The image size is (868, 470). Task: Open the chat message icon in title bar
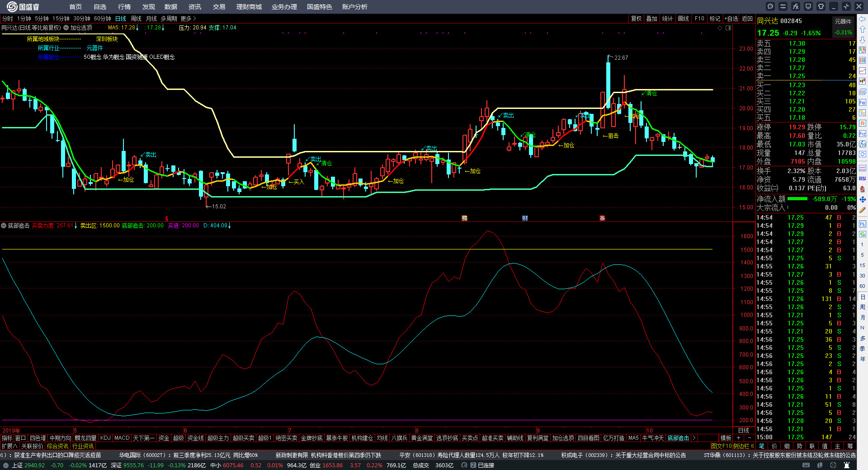click(770, 6)
